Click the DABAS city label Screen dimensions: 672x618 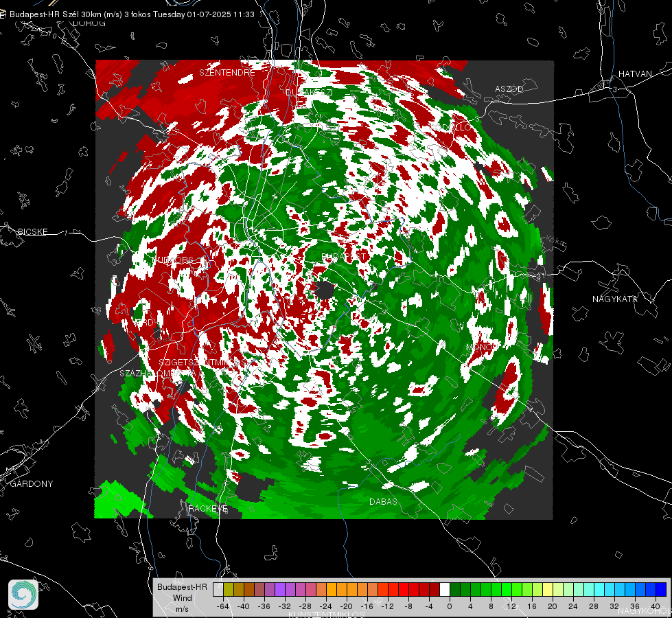click(383, 501)
